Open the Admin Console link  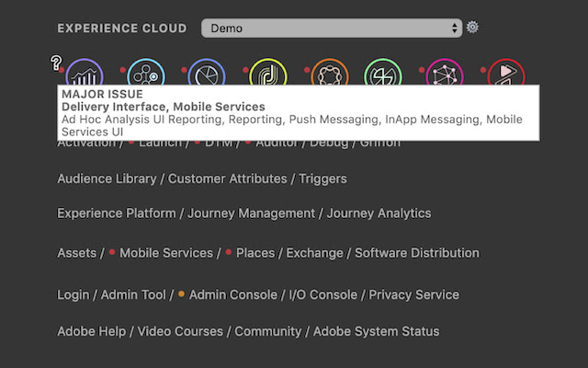232,294
